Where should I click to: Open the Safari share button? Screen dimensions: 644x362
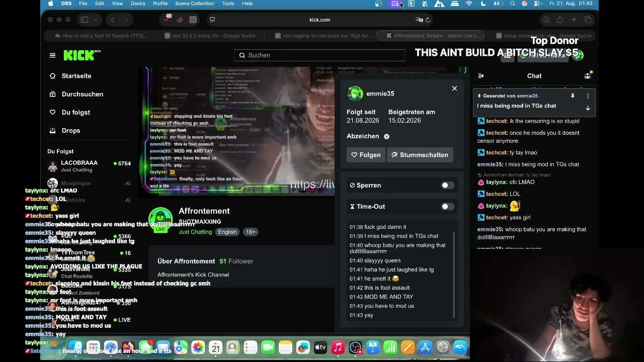click(559, 20)
